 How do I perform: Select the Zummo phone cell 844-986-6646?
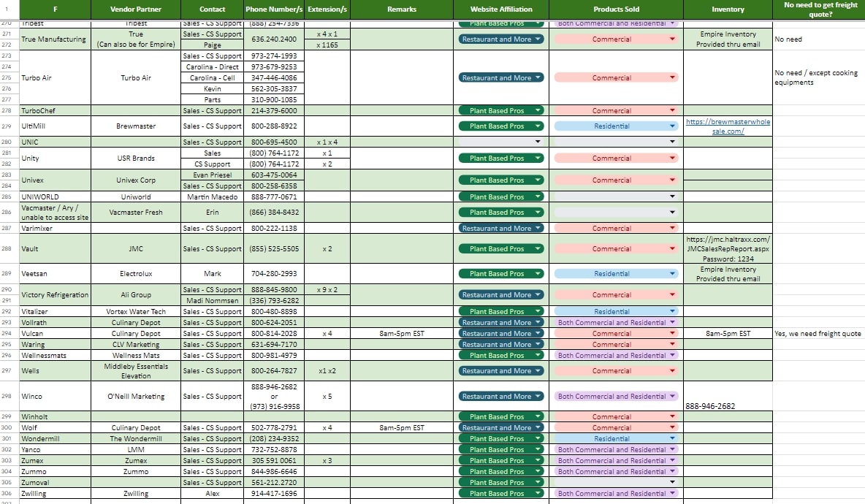click(x=274, y=472)
